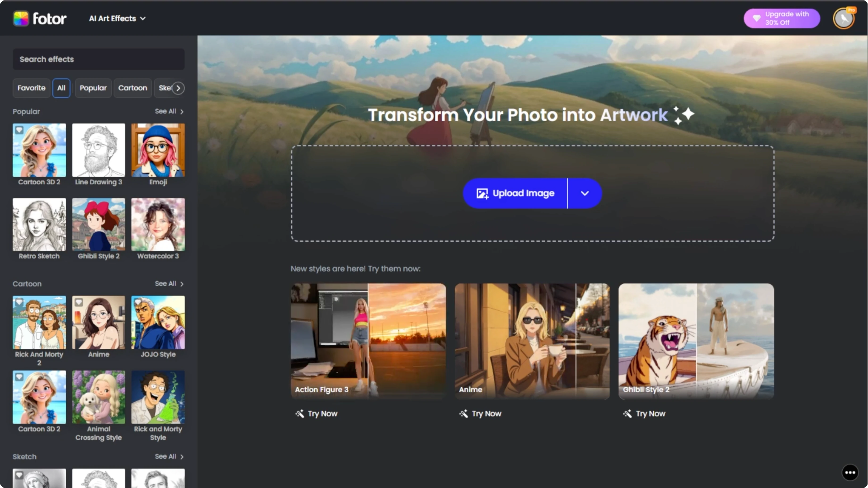Click the Fotor logo
The height and width of the screenshot is (488, 868).
pyautogui.click(x=39, y=19)
